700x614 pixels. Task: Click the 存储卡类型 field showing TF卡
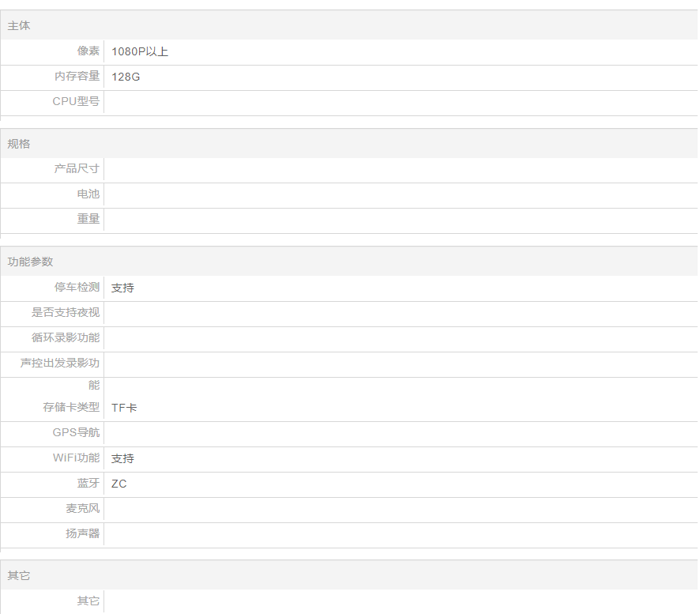click(x=399, y=408)
